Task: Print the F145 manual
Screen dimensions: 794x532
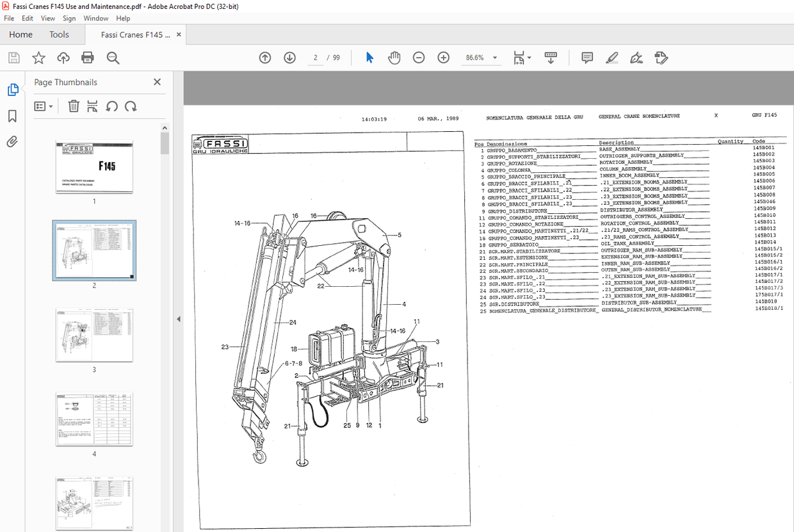Action: tap(88, 57)
